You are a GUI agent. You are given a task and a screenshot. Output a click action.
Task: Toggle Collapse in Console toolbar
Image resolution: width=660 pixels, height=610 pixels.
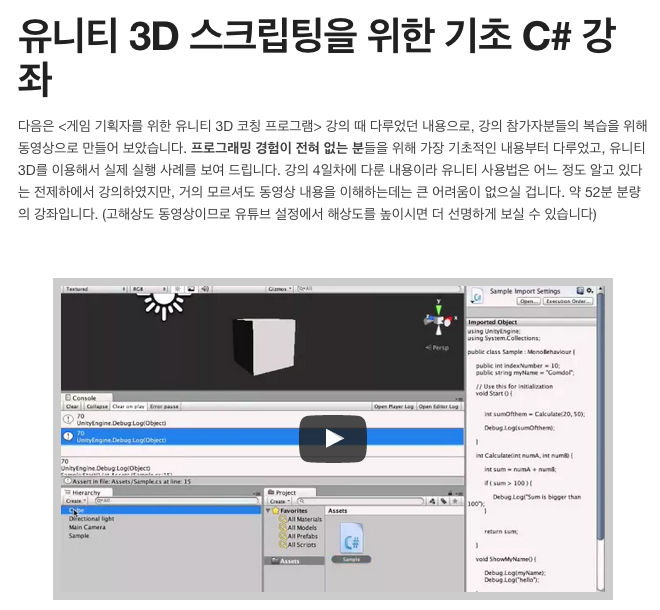pos(97,406)
